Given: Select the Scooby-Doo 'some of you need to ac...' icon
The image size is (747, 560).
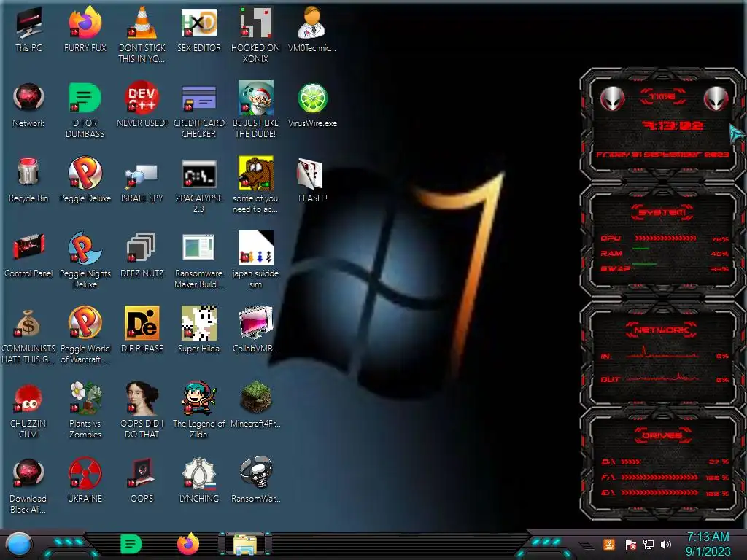Looking at the screenshot, I should click(x=255, y=184).
